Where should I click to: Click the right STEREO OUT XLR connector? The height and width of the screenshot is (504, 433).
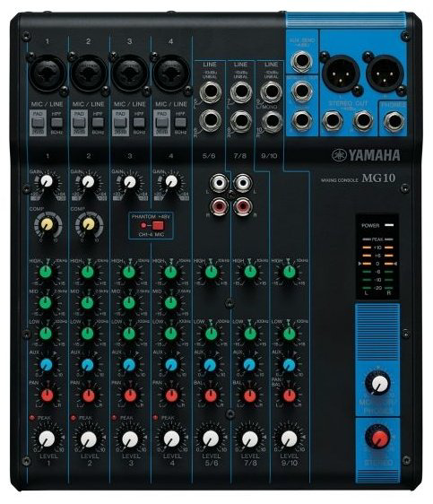tap(385, 74)
